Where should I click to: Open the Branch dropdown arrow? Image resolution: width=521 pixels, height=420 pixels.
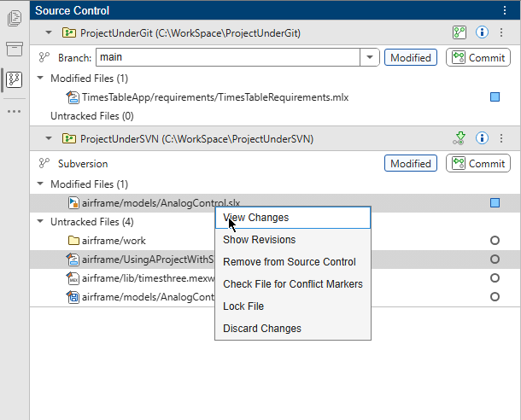370,57
